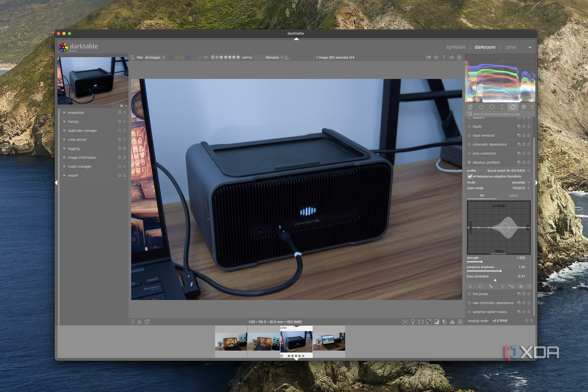
Task: Switch on haze removal module
Action: pyautogui.click(x=469, y=136)
